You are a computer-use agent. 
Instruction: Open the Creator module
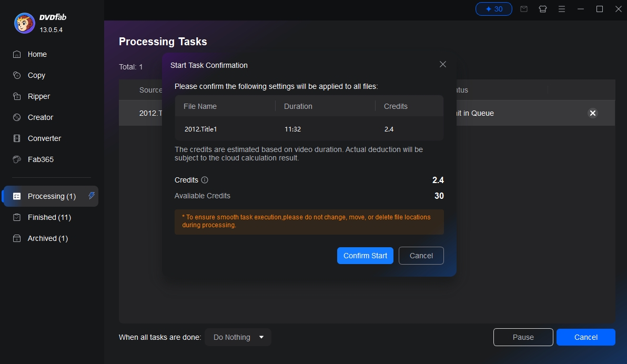point(40,117)
